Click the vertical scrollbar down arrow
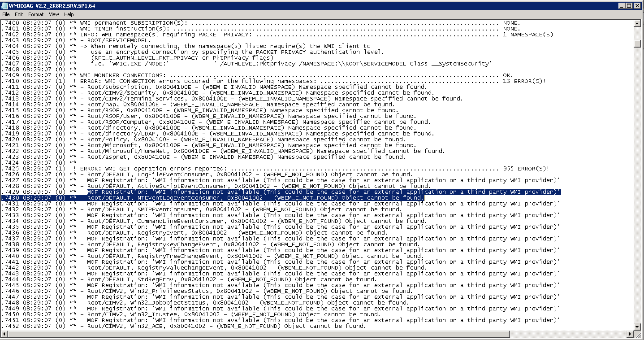Screen dimensions: 644x340 click(638, 327)
